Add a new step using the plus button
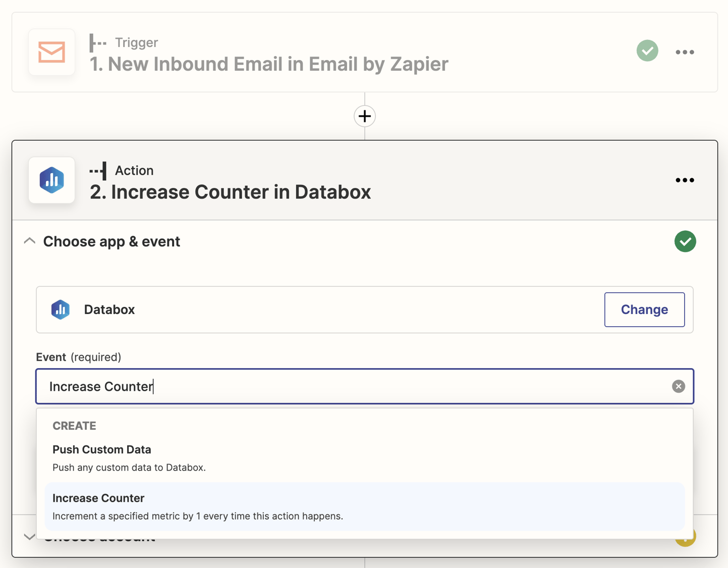 click(x=364, y=116)
